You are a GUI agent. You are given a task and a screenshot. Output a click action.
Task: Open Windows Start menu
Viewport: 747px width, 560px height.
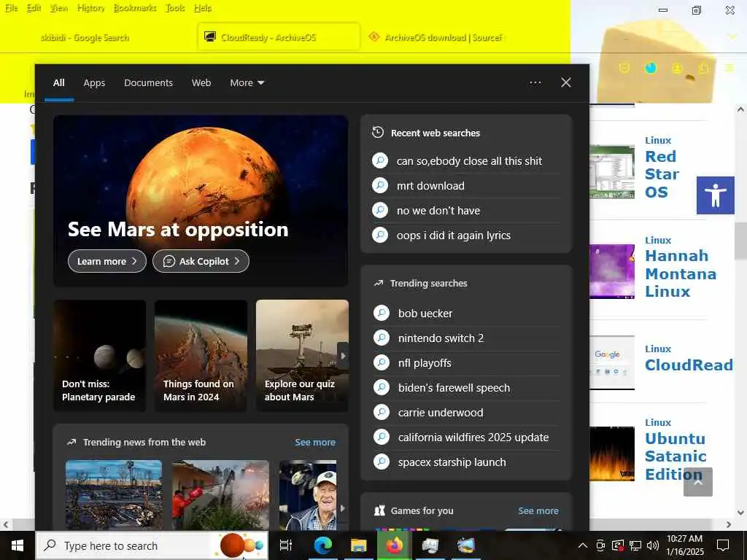[18, 545]
